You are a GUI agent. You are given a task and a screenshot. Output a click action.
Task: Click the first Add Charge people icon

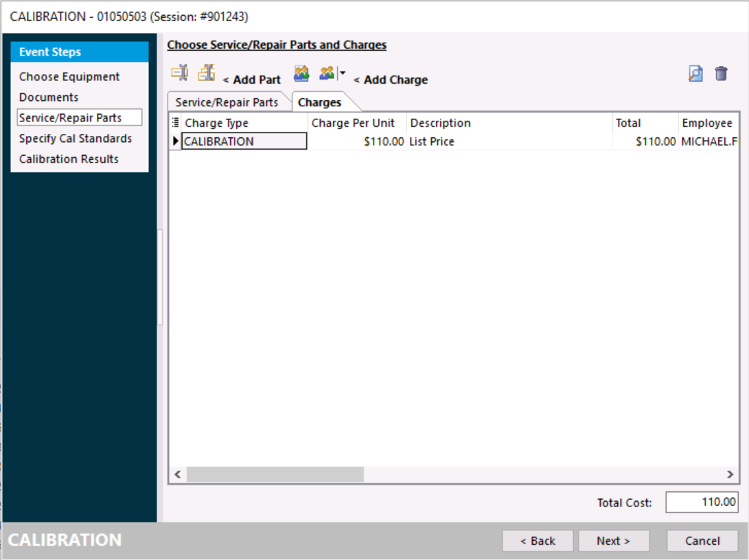click(x=301, y=73)
